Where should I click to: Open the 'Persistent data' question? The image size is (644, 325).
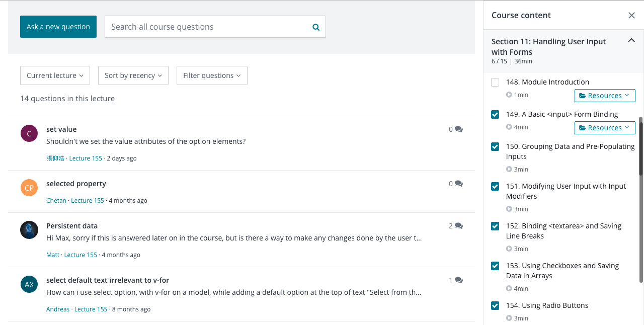click(x=72, y=226)
